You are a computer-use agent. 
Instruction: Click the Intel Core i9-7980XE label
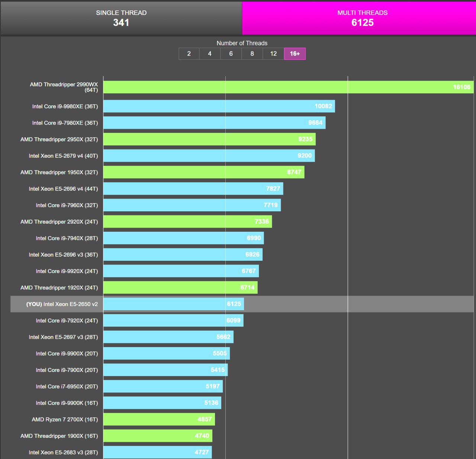[x=65, y=123]
